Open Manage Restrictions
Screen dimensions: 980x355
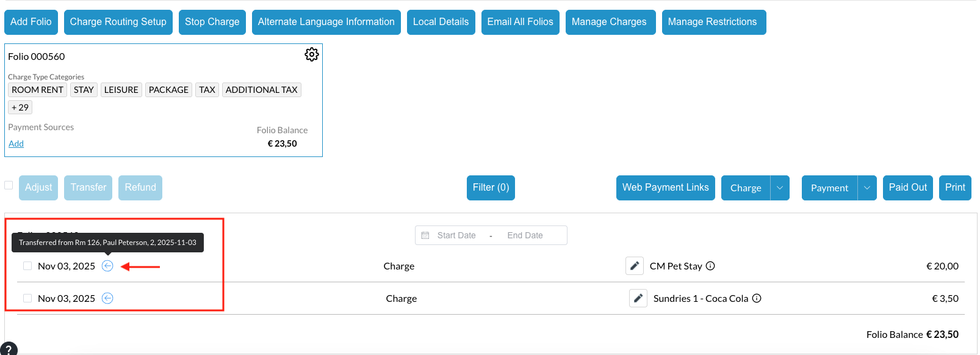tap(713, 22)
